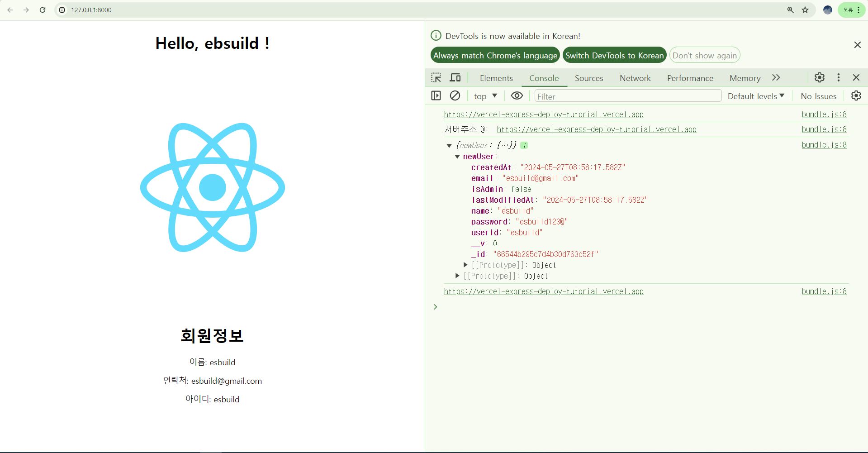
Task: Close the DevTools panel
Action: [x=856, y=78]
